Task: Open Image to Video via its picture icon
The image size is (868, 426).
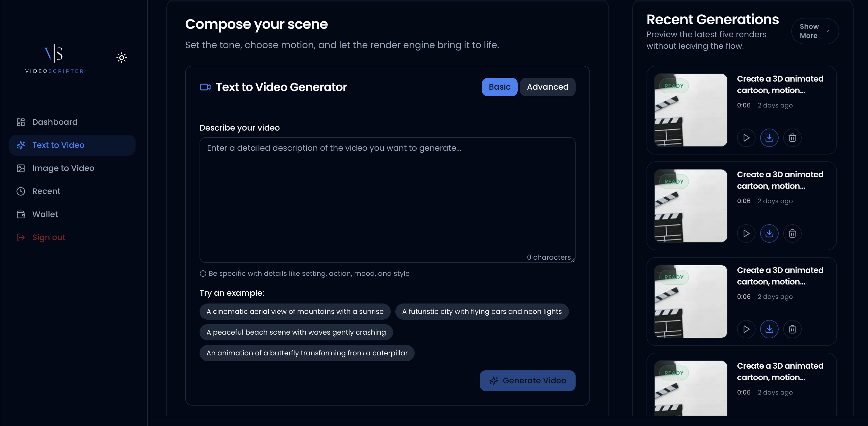Action: [x=21, y=168]
